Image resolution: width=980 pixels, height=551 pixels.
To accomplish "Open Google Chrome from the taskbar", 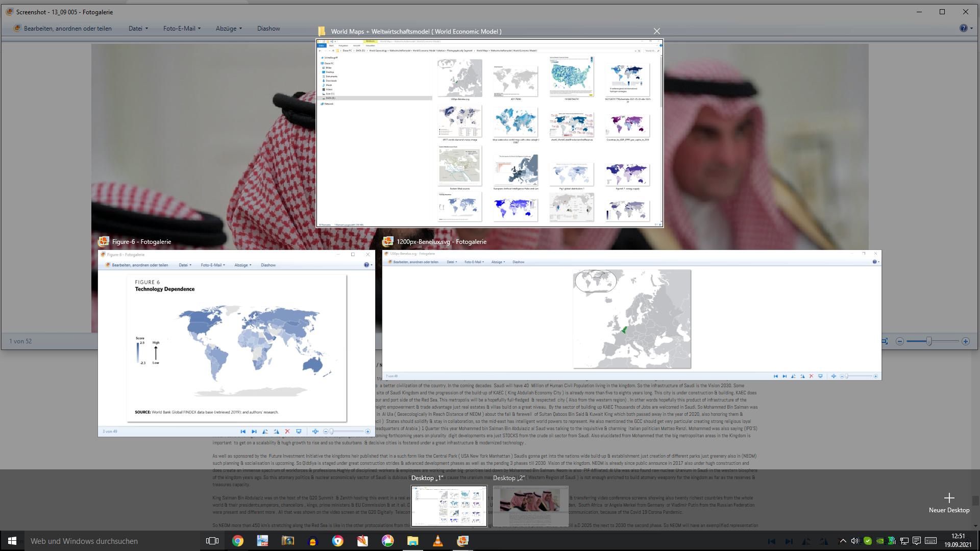I will coord(238,541).
